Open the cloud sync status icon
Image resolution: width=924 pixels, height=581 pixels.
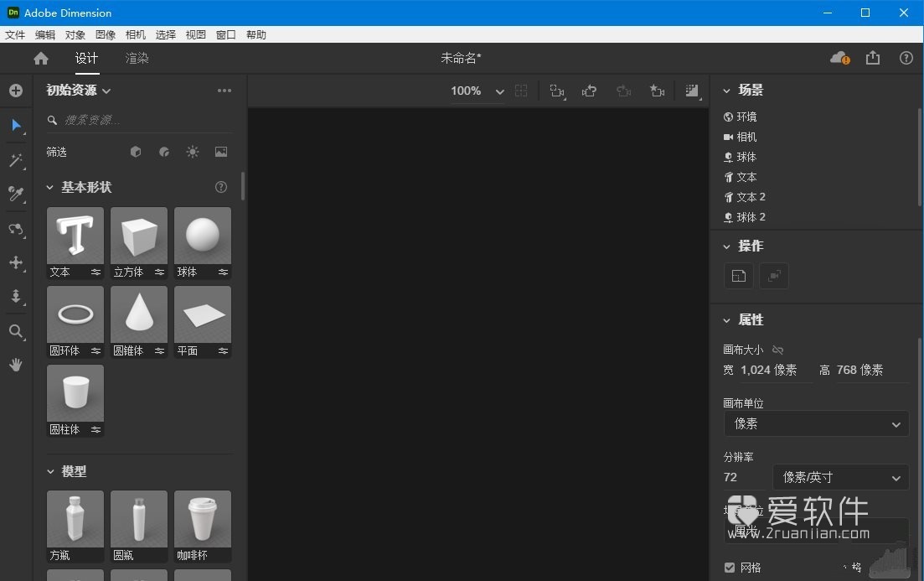(x=839, y=58)
